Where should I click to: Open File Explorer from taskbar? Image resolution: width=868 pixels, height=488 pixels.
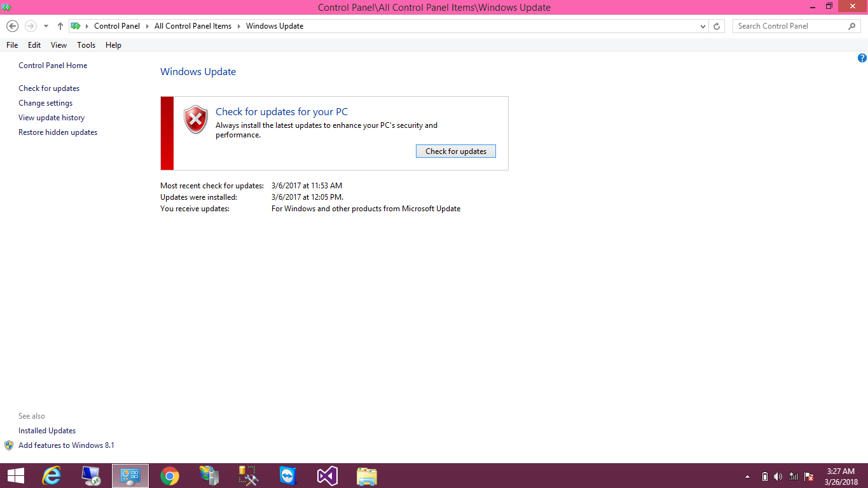click(367, 476)
